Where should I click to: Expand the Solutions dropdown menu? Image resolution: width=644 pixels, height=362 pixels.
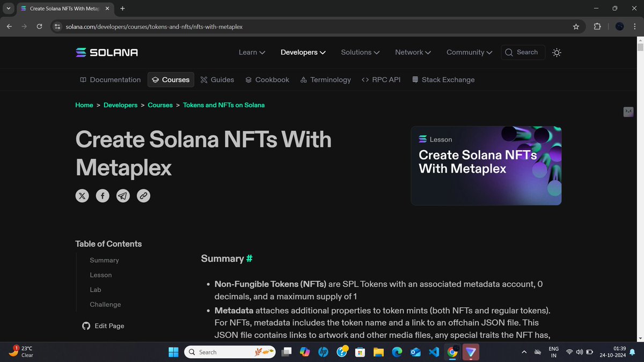(361, 52)
